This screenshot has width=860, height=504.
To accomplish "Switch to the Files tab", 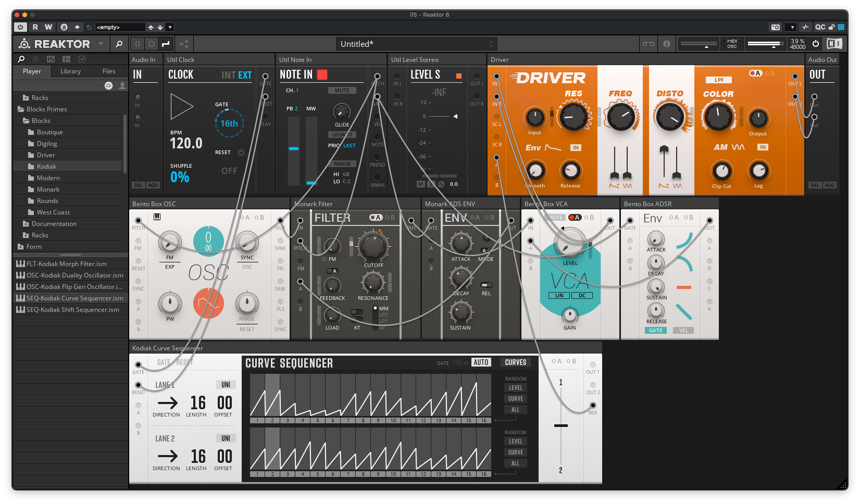I will 109,71.
